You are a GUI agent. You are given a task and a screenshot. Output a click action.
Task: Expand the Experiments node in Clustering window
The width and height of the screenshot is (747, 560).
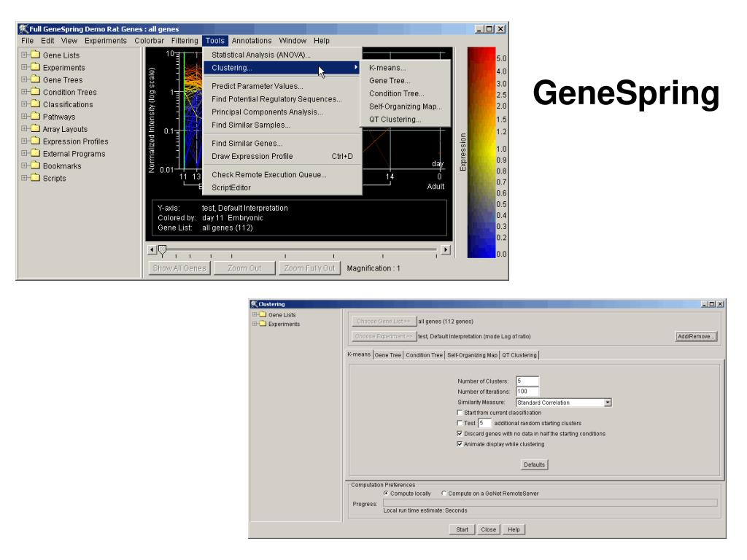(255, 324)
